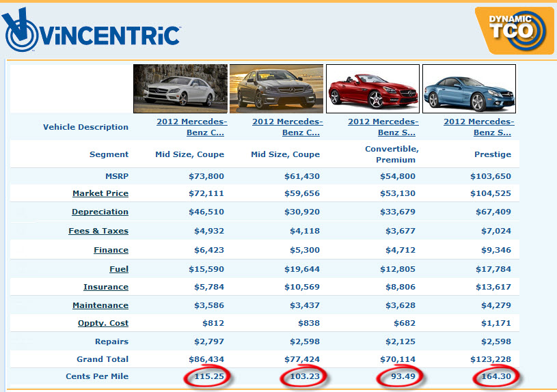Select the $59,656 market price
557x392 pixels.
(x=302, y=193)
